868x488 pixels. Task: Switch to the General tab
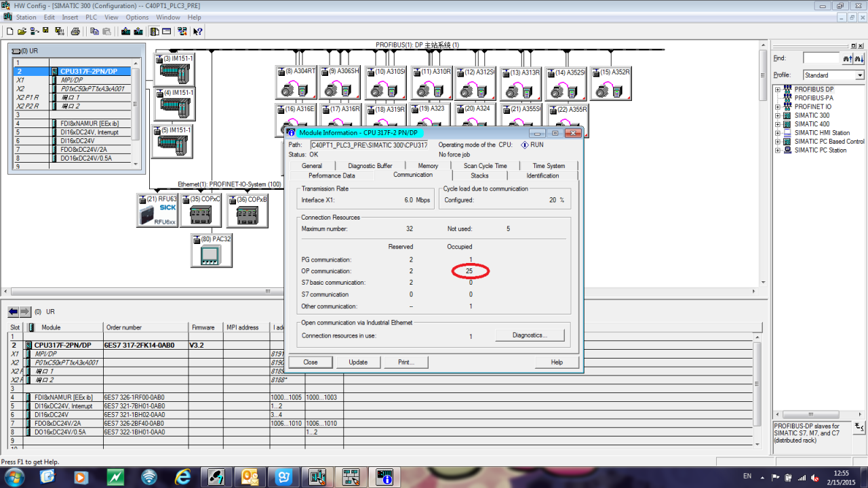[312, 165]
